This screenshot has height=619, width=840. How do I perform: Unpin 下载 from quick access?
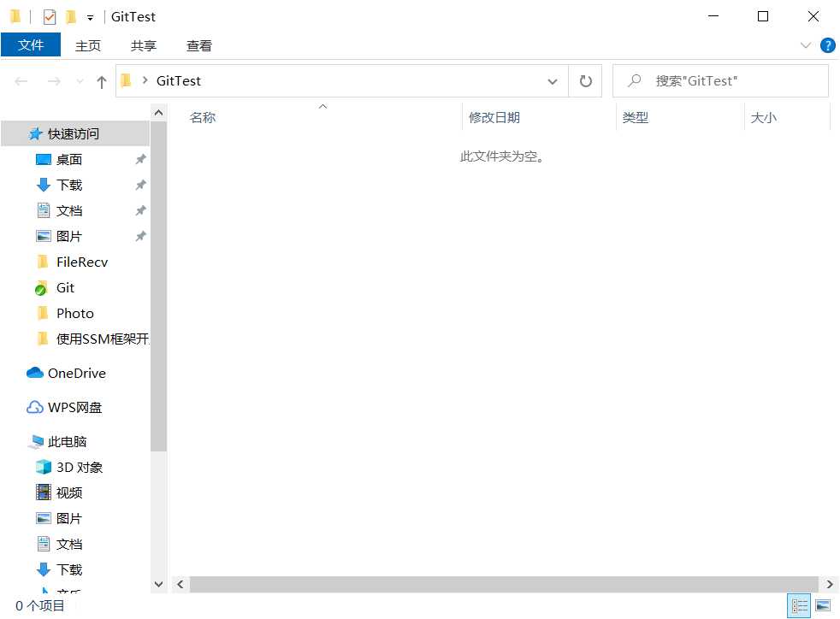pyautogui.click(x=140, y=185)
